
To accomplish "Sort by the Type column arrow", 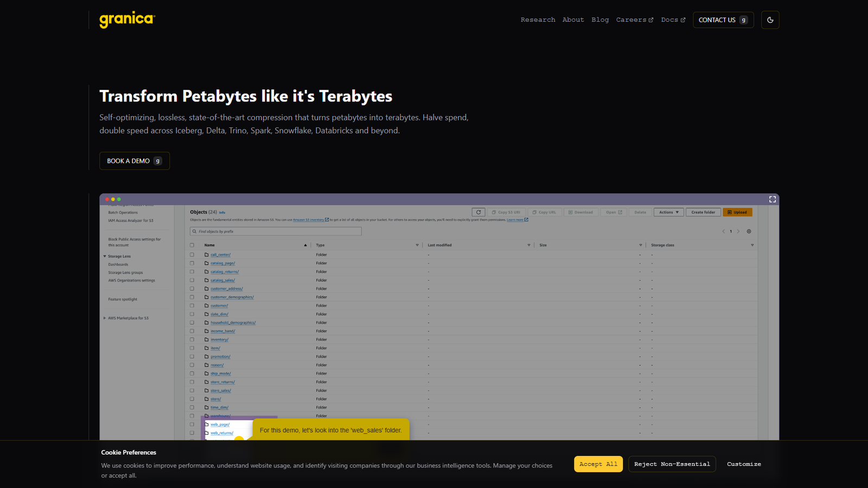I will click(417, 245).
